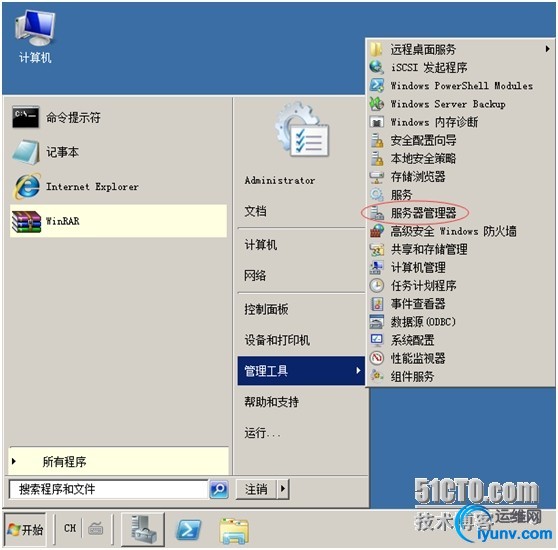Click the 注销 log off button

257,489
